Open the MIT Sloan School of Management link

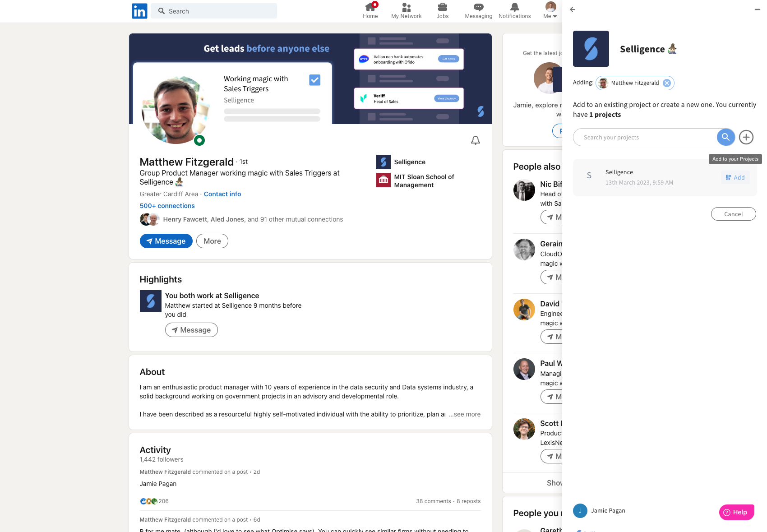[x=416, y=180]
